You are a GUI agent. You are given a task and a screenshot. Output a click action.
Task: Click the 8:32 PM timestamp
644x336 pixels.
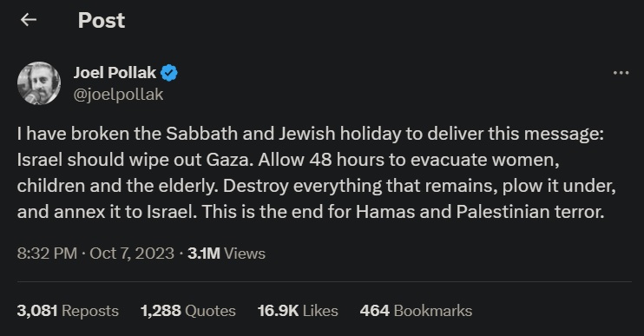(47, 254)
